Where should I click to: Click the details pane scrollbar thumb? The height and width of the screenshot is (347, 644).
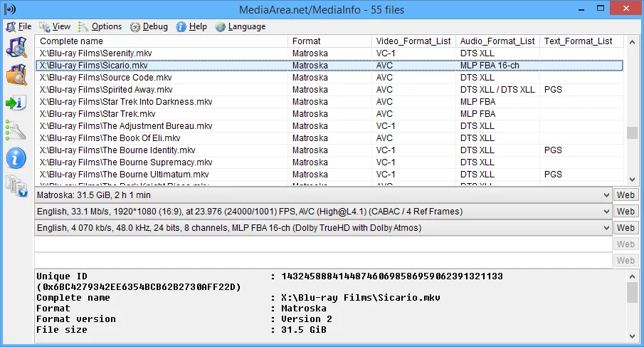pos(632,293)
